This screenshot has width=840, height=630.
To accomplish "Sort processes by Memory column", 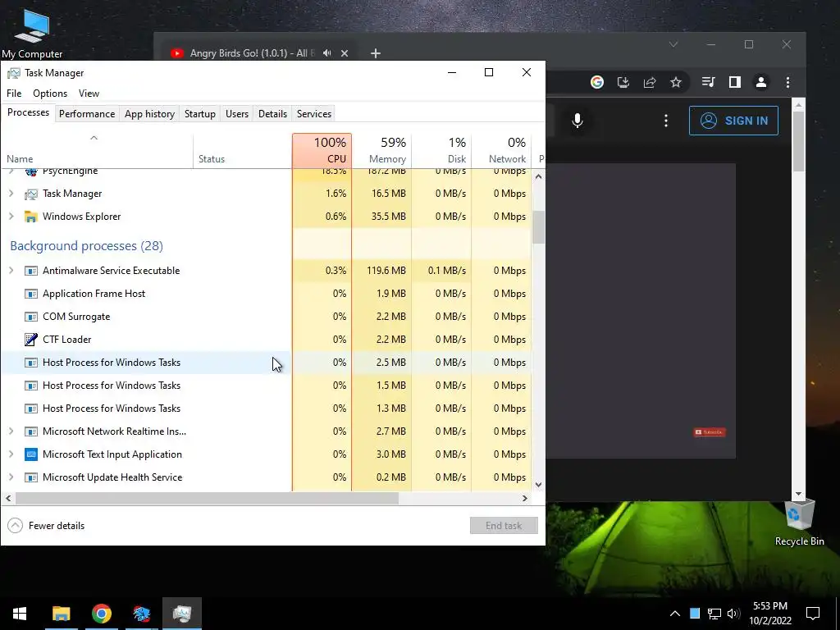I will 381,151.
